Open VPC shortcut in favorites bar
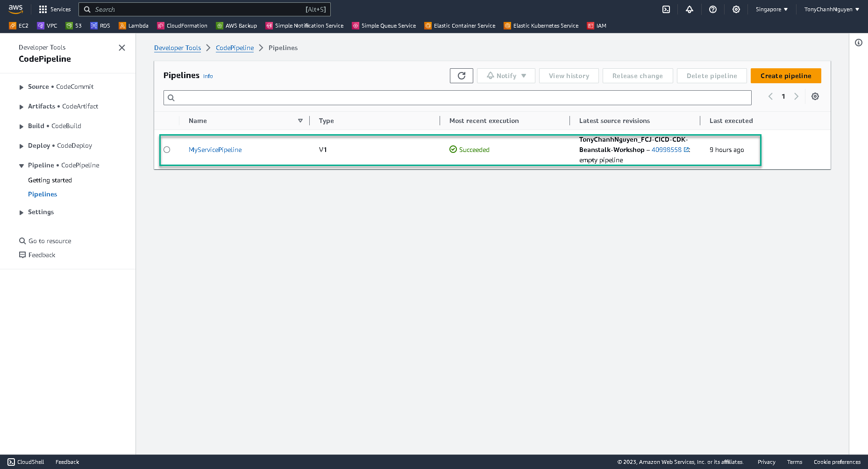Screen dimensions: 868x469 click(47, 26)
